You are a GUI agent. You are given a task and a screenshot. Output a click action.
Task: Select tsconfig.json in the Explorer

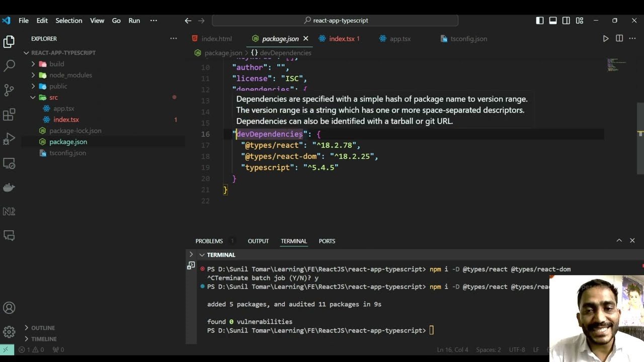click(x=67, y=153)
